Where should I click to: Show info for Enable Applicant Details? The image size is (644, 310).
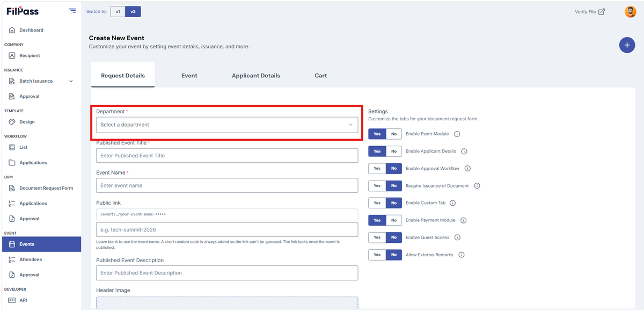pyautogui.click(x=464, y=151)
